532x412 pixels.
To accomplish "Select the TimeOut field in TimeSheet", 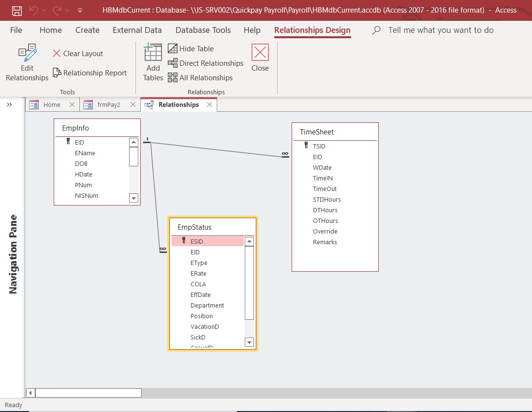I will 325,189.
